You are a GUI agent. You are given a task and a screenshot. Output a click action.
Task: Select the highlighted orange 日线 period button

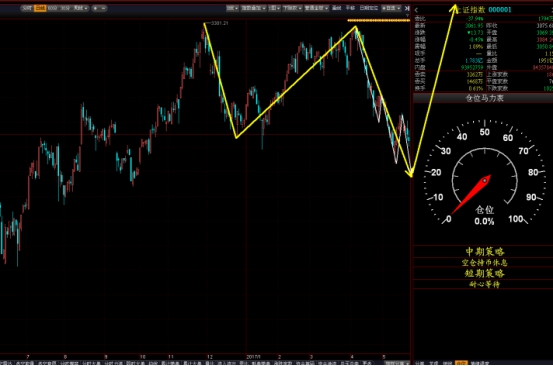[x=40, y=8]
